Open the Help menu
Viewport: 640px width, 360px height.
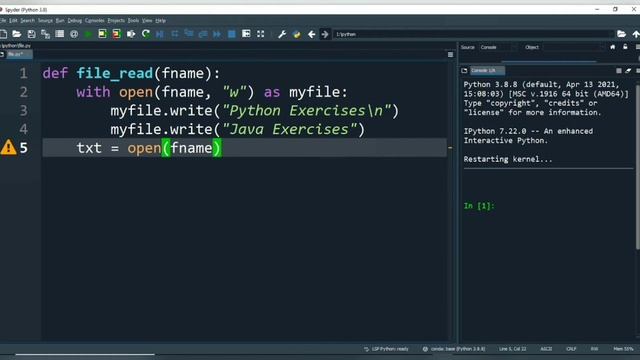160,20
